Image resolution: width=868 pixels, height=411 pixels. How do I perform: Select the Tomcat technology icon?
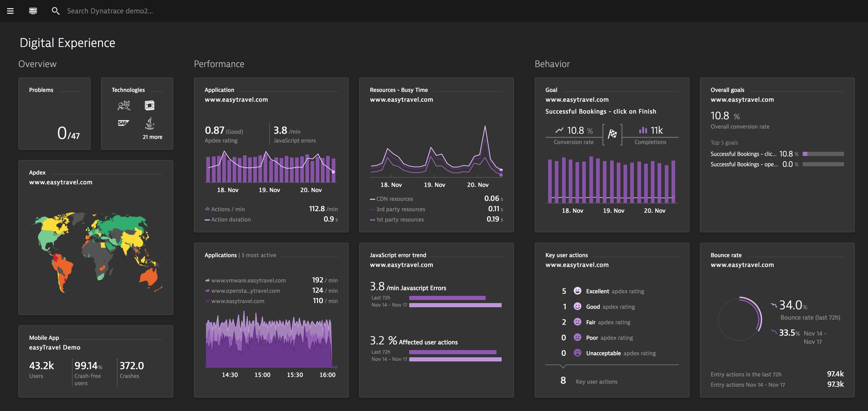tap(124, 105)
